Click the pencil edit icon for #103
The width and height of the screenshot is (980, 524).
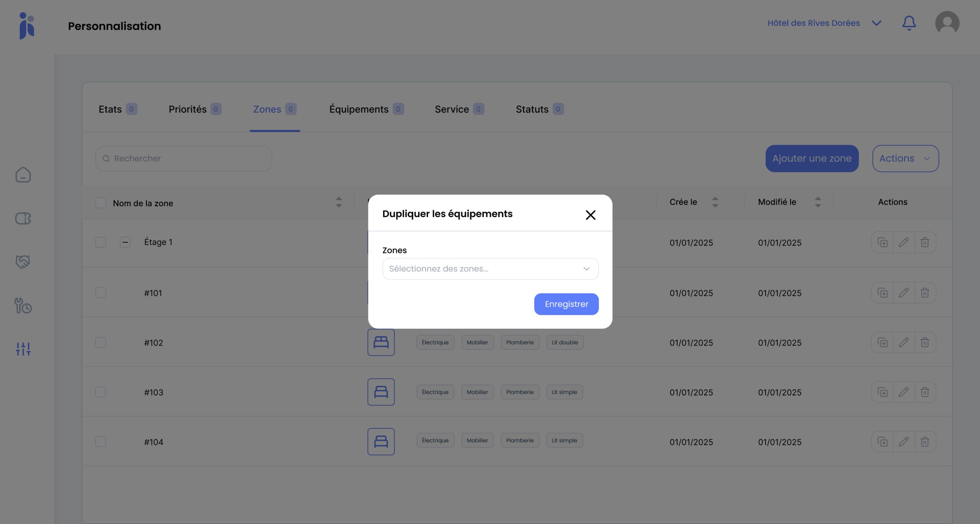point(903,392)
